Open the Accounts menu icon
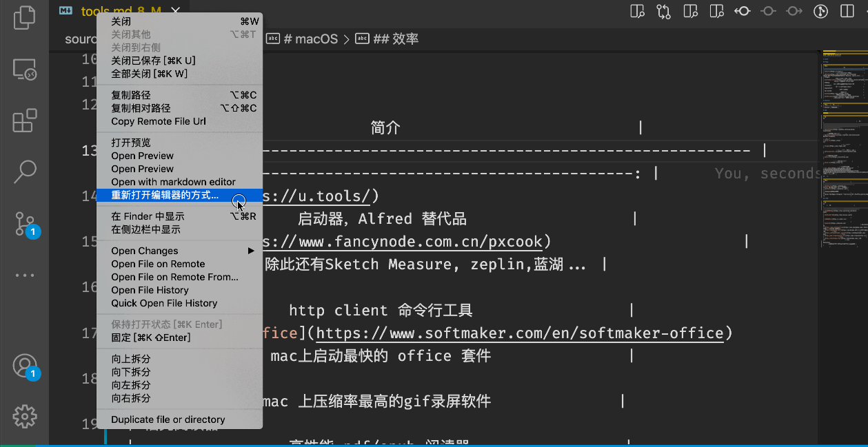This screenshot has width=868, height=447. [24, 366]
